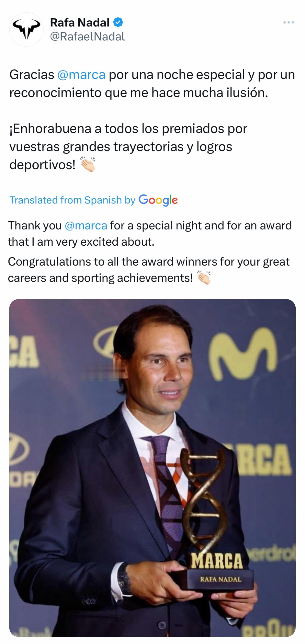Image resolution: width=305 pixels, height=644 pixels.
Task: Tap the translated "Congratulations to all" paragraph
Action: (149, 270)
